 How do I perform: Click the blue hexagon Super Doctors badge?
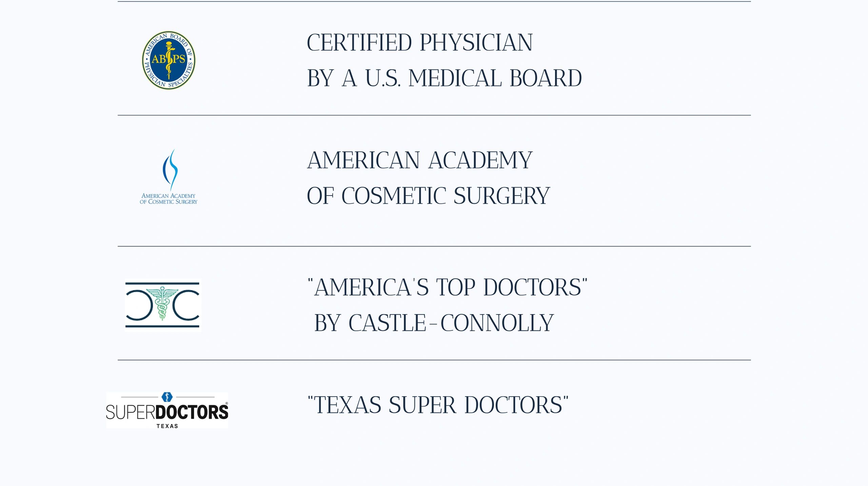click(167, 397)
